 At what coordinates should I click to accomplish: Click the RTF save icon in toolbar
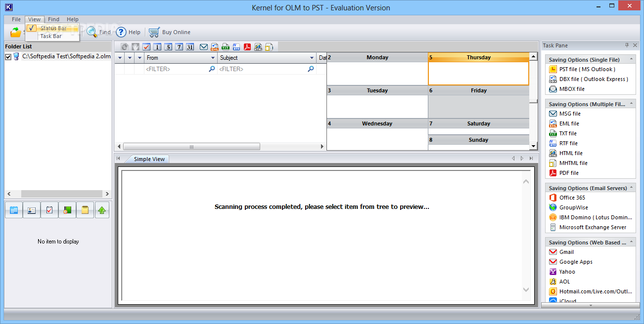pyautogui.click(x=236, y=47)
